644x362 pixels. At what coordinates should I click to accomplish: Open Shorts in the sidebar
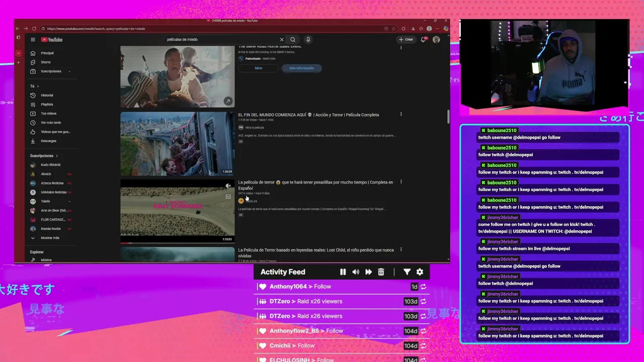(x=46, y=62)
